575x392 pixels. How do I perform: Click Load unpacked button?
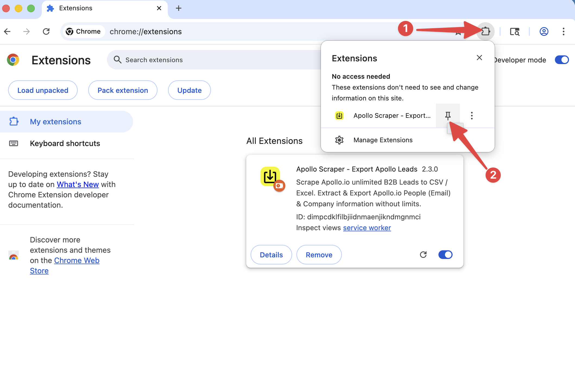[x=43, y=90]
